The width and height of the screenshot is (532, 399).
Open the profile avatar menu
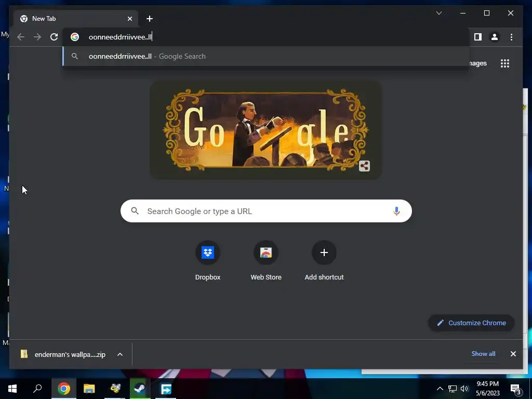coord(495,37)
